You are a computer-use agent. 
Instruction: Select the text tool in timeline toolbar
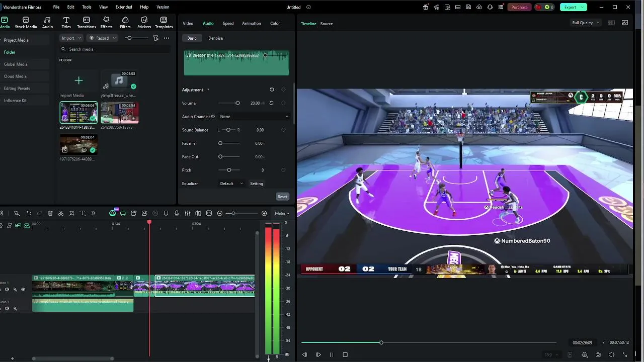click(x=83, y=213)
